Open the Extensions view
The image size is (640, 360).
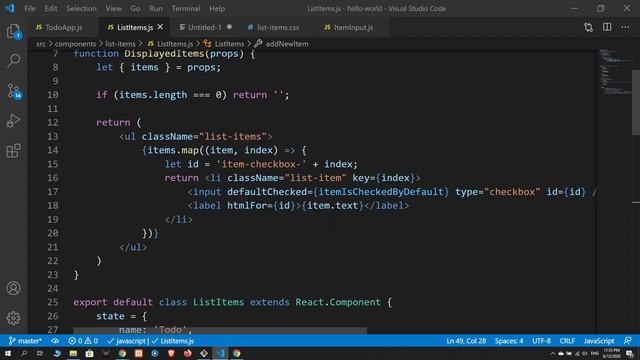(x=13, y=151)
